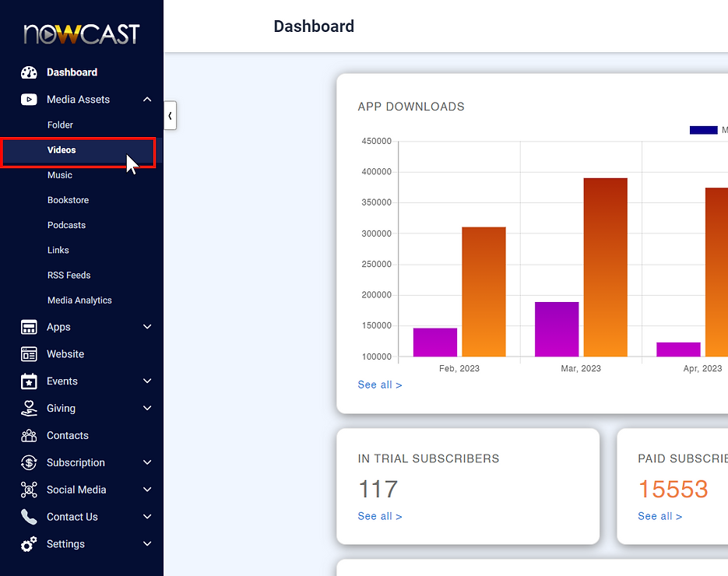The image size is (728, 576).
Task: Click the Media Assets play icon
Action: (29, 100)
